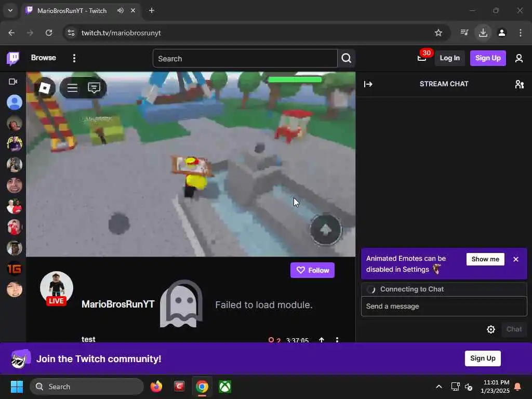Follow the MarioBrosRunYT channel

[x=312, y=270]
